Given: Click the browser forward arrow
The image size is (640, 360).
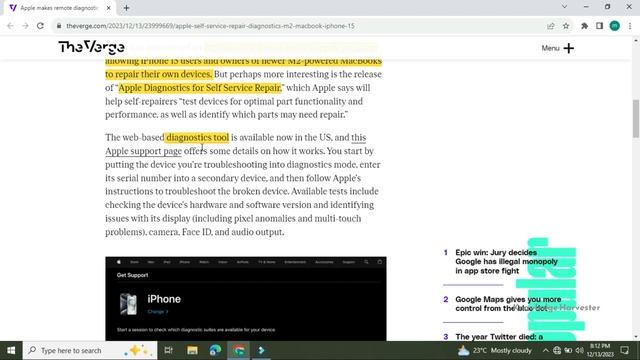Looking at the screenshot, I should click(25, 26).
